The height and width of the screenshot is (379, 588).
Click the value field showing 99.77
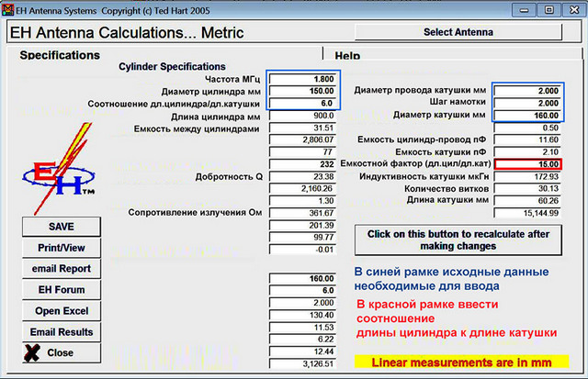(302, 237)
